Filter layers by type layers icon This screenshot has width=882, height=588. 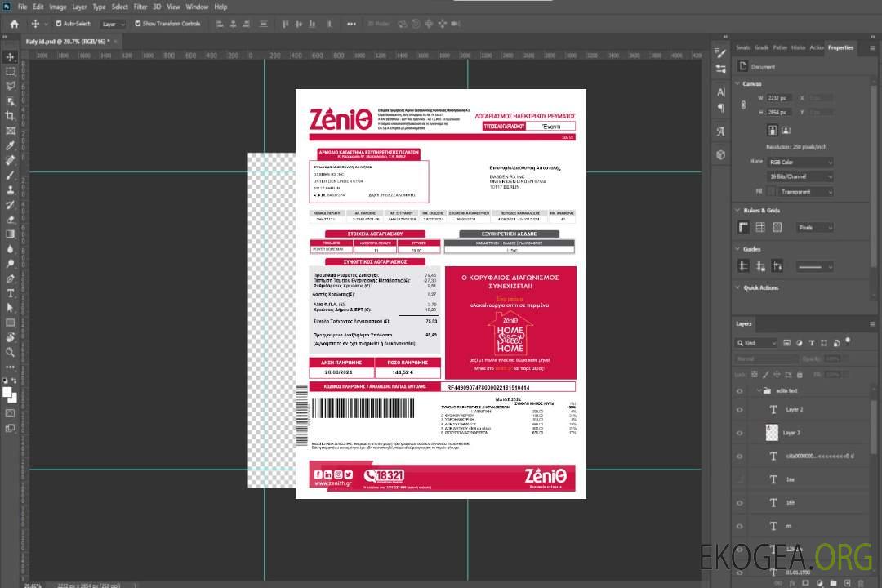(812, 343)
